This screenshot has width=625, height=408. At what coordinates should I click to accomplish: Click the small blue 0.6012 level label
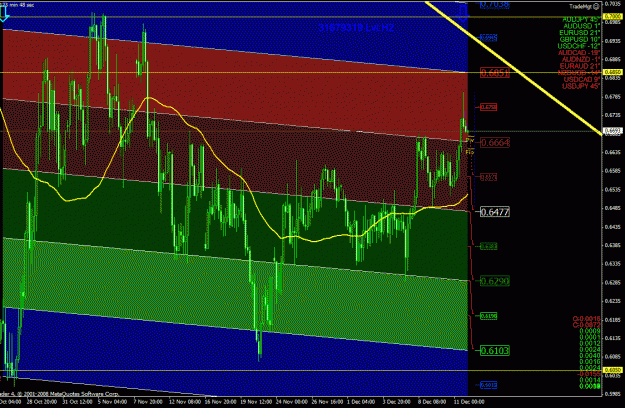tap(488, 385)
